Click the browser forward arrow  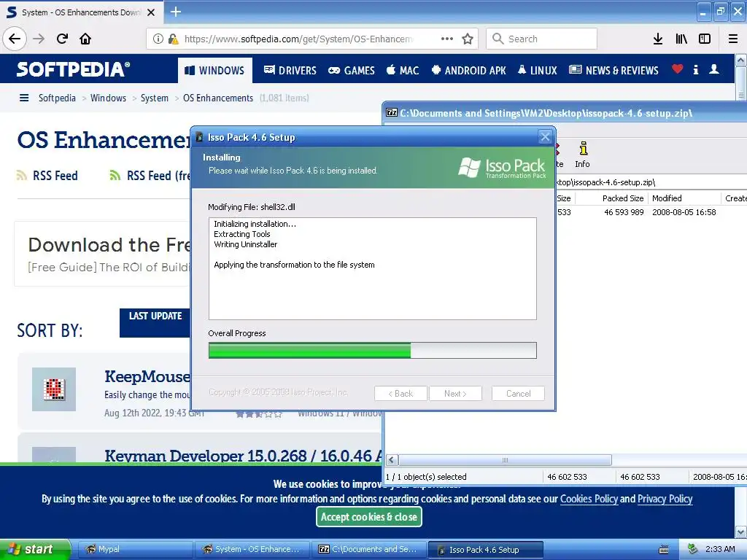tap(39, 39)
